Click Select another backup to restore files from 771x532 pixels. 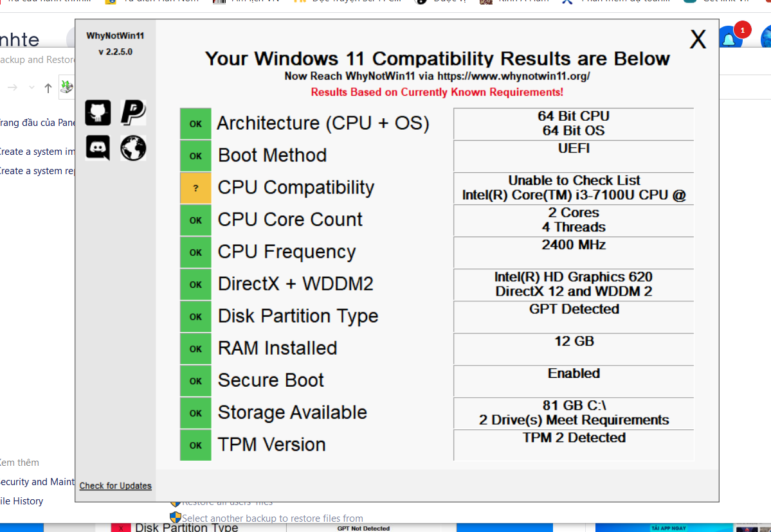pyautogui.click(x=273, y=519)
